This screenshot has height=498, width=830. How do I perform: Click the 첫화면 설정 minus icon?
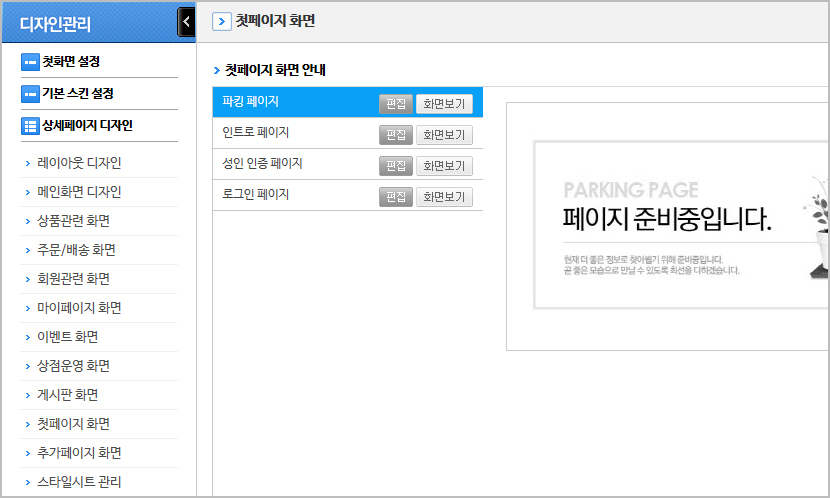[30, 62]
